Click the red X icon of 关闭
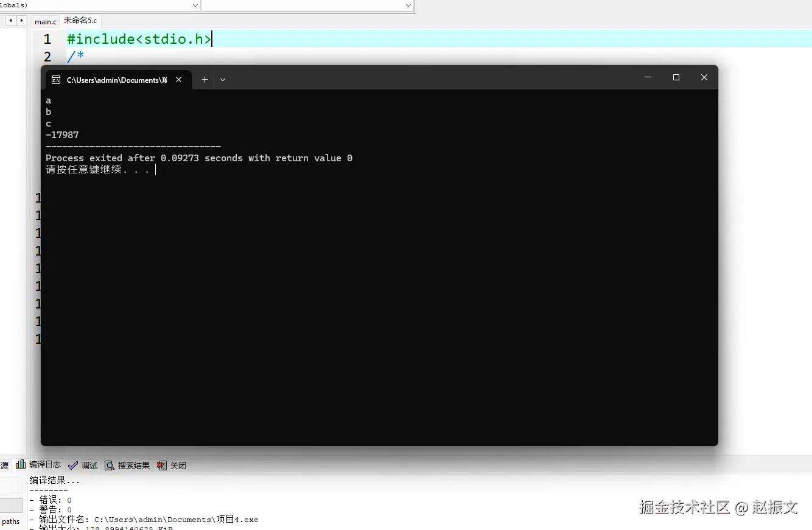 pos(161,465)
